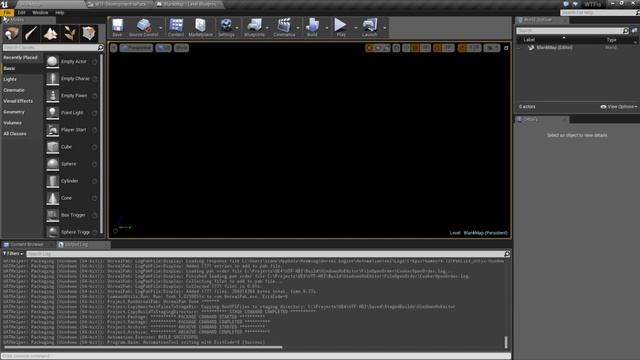
Task: Click the Output Log vertical scrollbar
Action: point(506,342)
